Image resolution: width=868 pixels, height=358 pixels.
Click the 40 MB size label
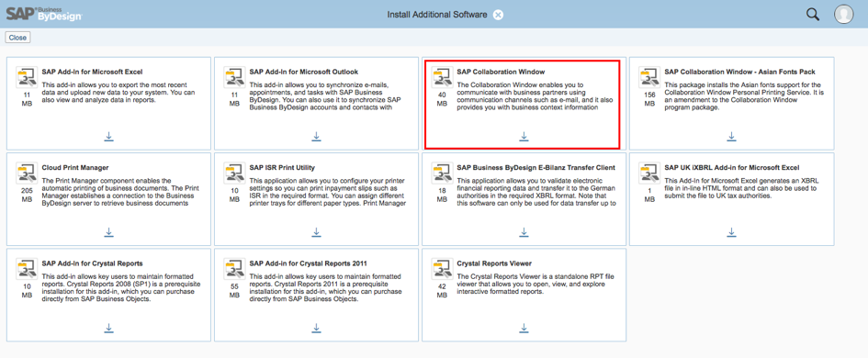(x=442, y=99)
